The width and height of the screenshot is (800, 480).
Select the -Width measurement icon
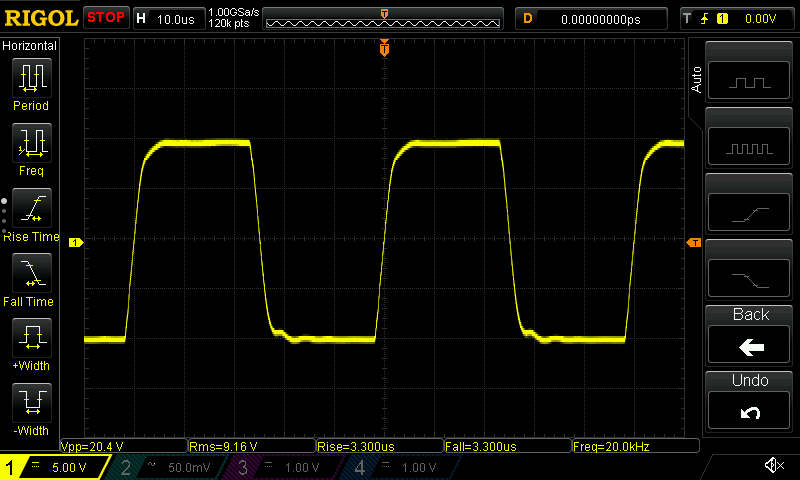coord(32,402)
